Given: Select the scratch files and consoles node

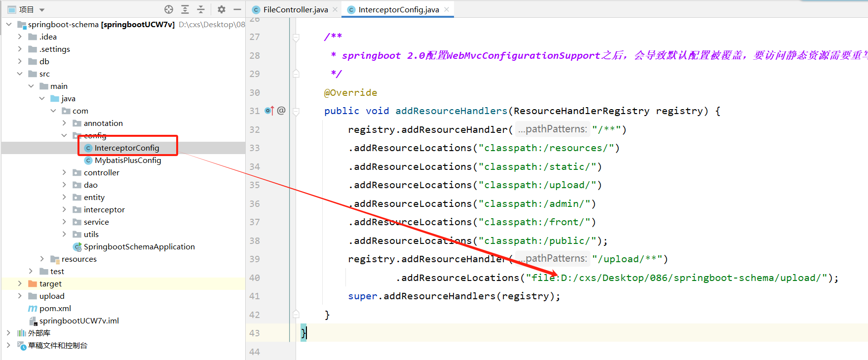Looking at the screenshot, I should click(58, 345).
